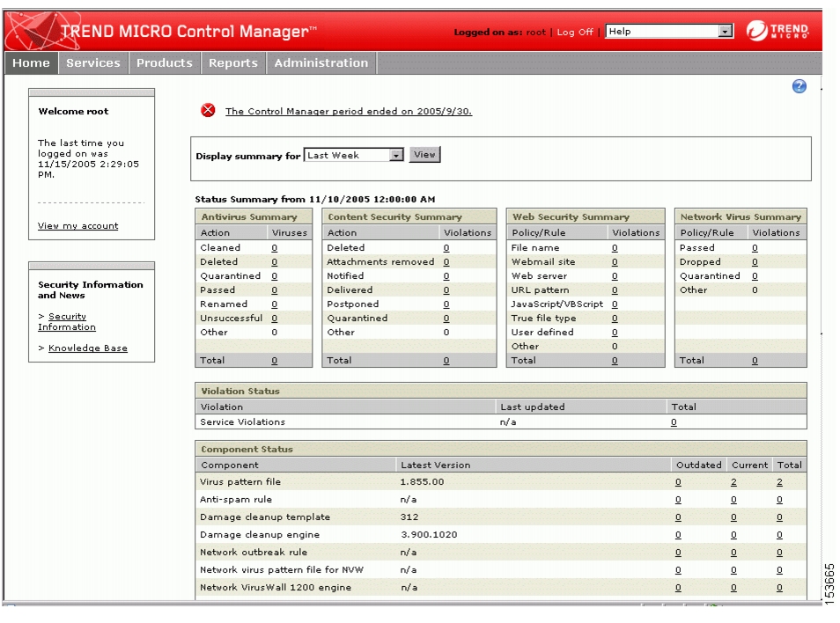Open the Antivirus Summary Total count

(275, 361)
